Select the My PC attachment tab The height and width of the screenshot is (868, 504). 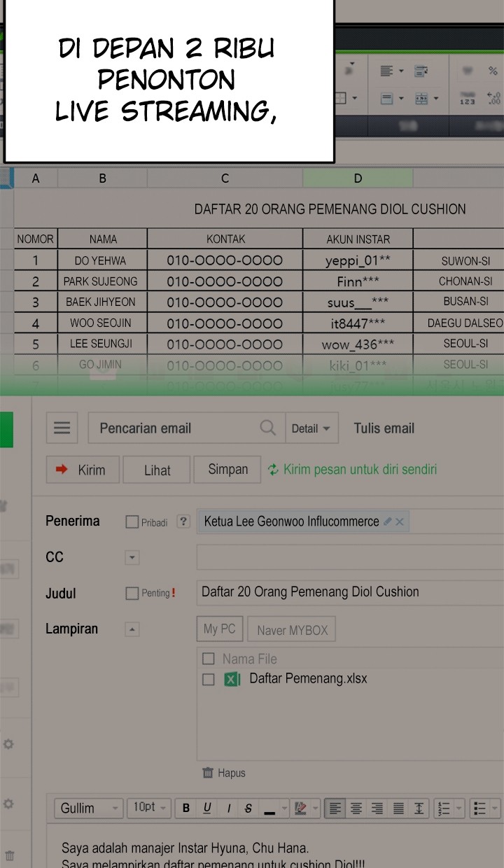pos(220,629)
